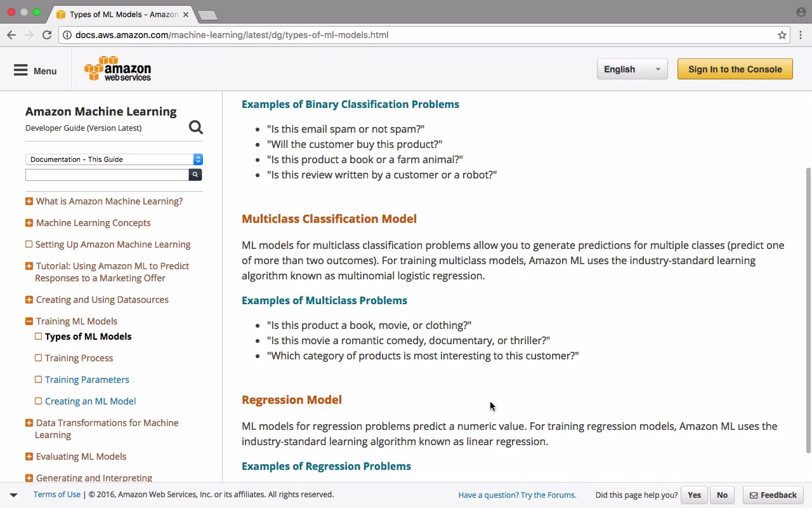This screenshot has width=812, height=508.
Task: Open the hamburger Menu icon
Action: [21, 70]
